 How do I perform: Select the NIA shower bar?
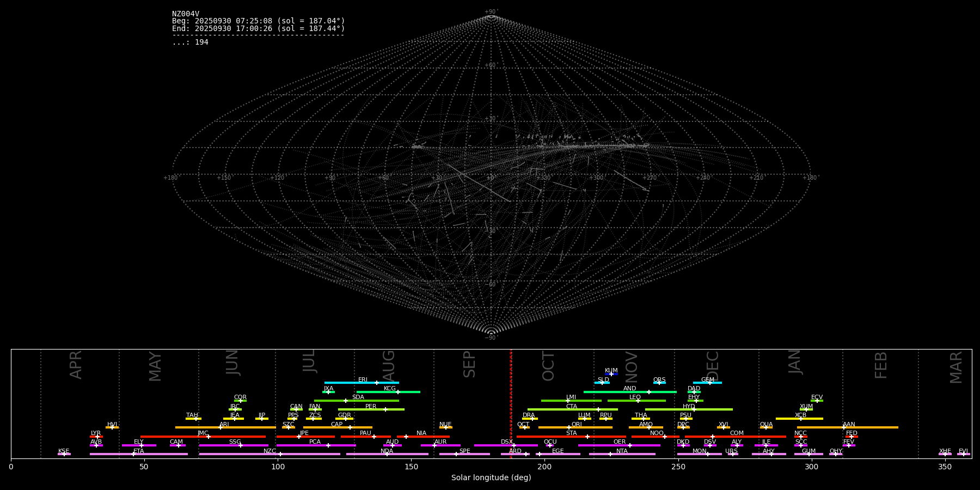point(423,437)
